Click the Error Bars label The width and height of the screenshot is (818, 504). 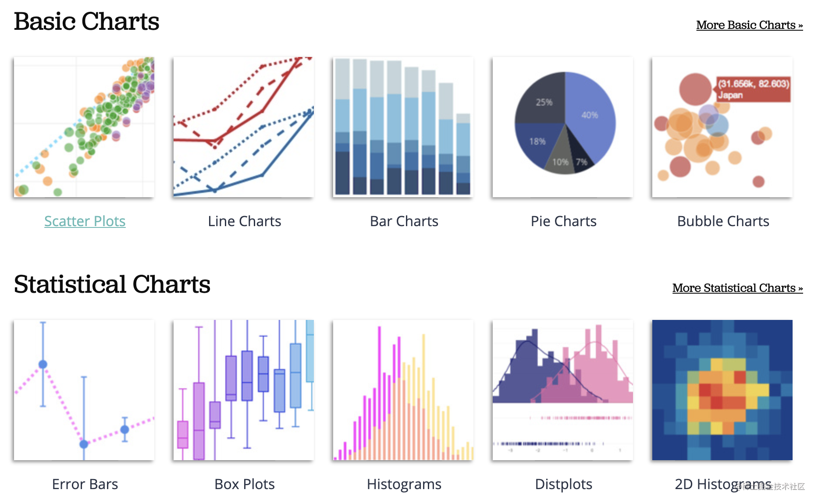pyautogui.click(x=85, y=484)
